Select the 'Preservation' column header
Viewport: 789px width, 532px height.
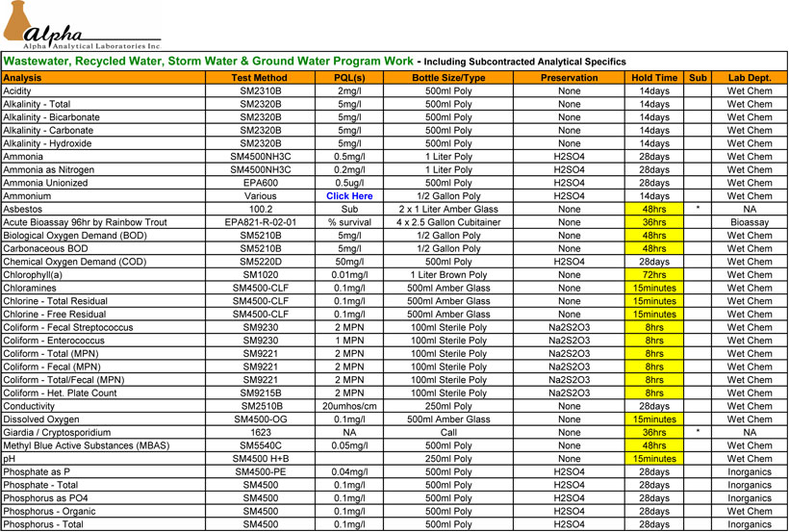coord(569,78)
